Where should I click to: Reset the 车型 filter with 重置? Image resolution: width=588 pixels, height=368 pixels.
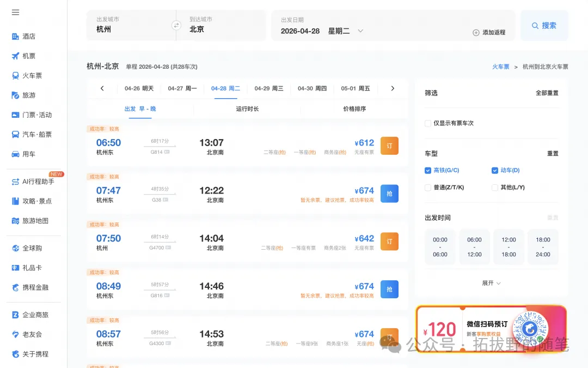click(x=553, y=154)
